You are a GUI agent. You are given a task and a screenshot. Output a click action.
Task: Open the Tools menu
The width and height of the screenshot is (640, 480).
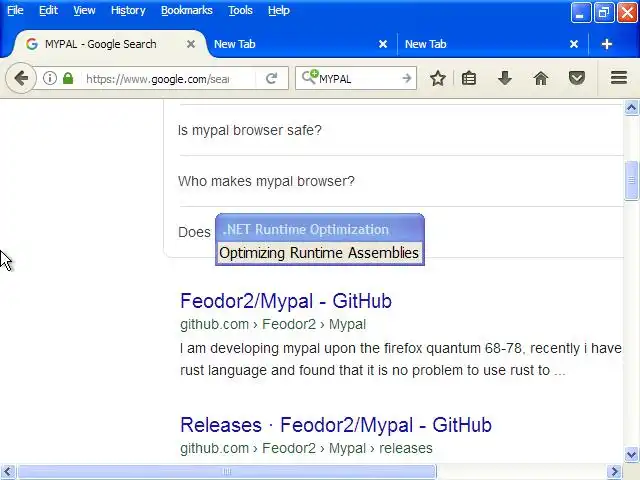coord(240,10)
